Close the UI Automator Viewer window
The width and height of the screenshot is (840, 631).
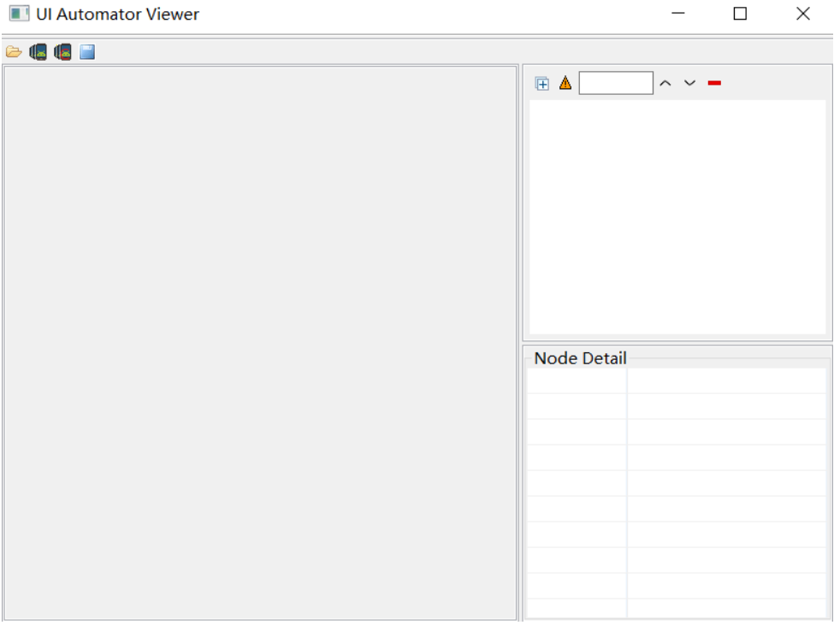[x=803, y=14]
